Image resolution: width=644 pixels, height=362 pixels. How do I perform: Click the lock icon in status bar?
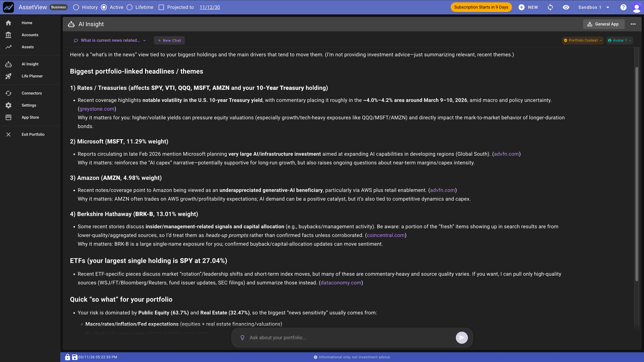(67, 357)
